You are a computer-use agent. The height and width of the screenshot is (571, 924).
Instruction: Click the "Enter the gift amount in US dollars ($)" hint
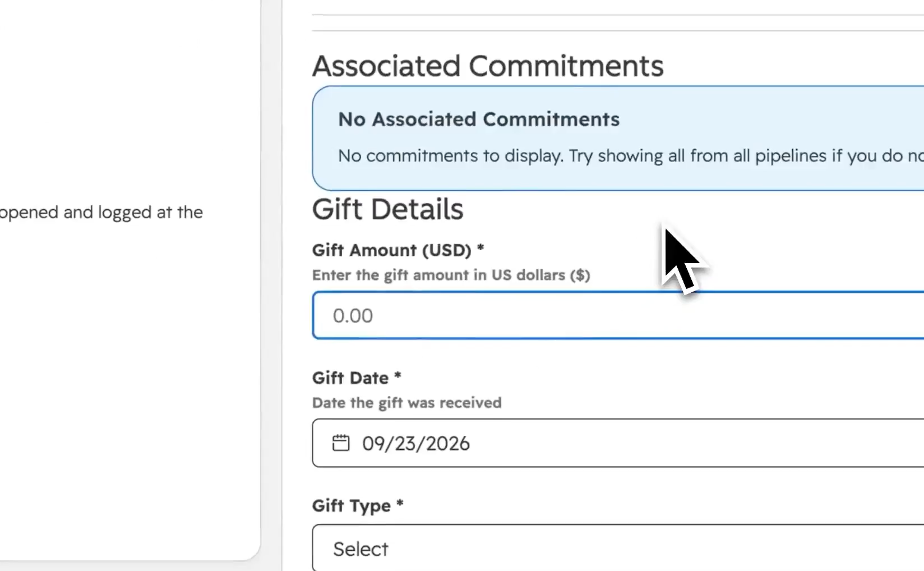point(451,275)
